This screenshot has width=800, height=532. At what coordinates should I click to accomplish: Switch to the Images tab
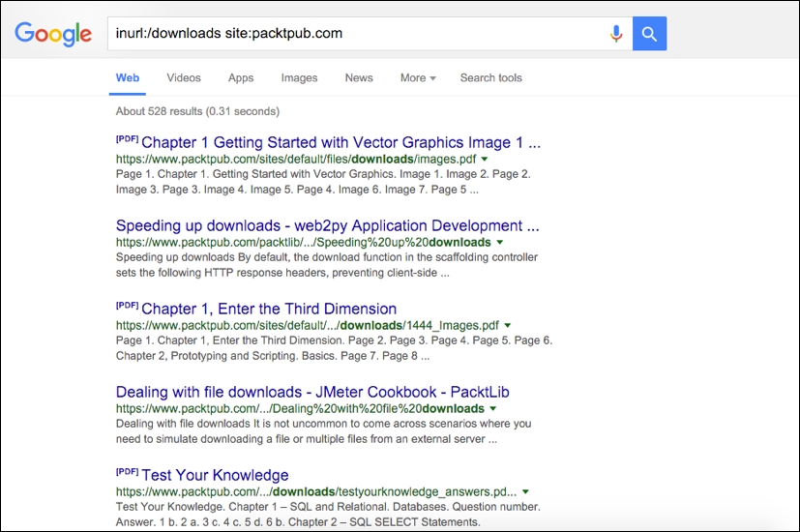[x=299, y=78]
